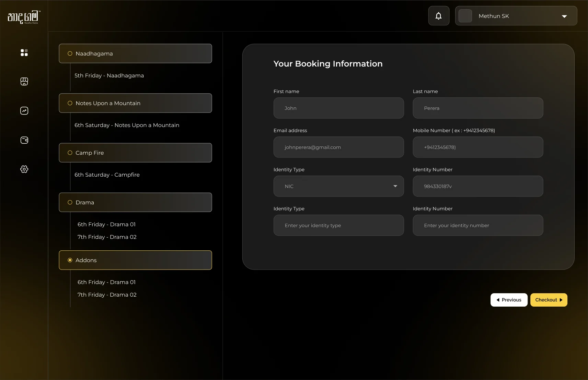Click 6th Friday - Drama 01 under Addons
The image size is (588, 380).
[x=106, y=282]
